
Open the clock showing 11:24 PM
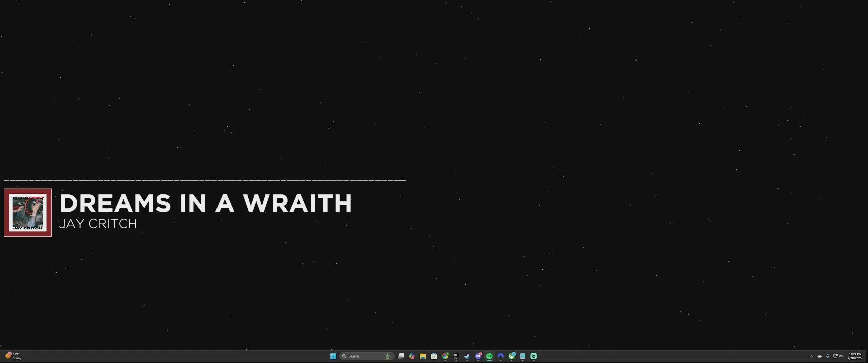pos(855,356)
